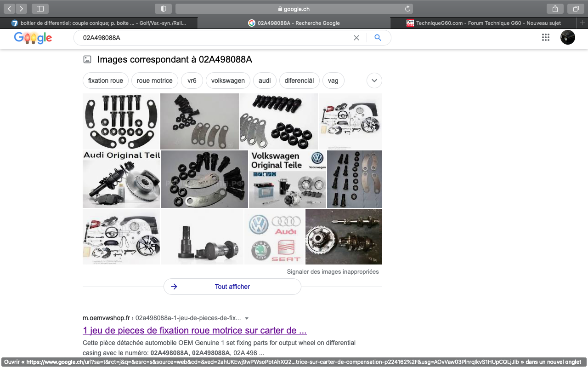588x368 pixels.
Task: Open the Volkswagen Original Teile image
Action: tap(288, 179)
